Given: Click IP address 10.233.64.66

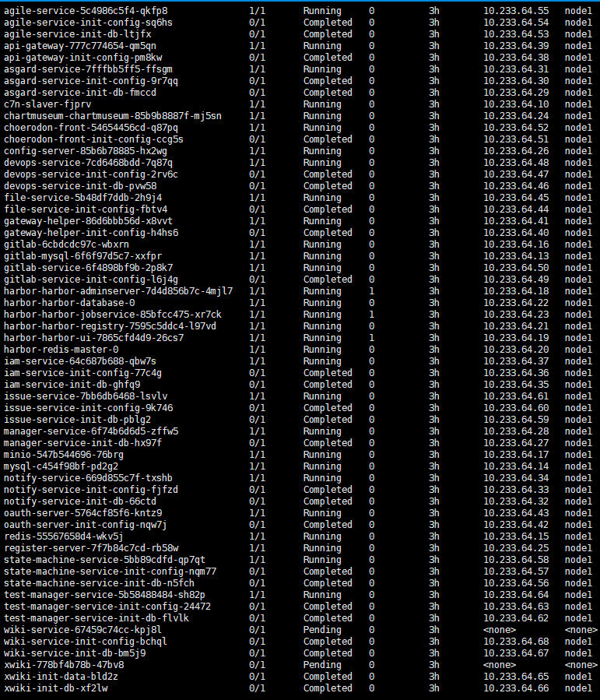Looking at the screenshot, I should pos(516,688).
